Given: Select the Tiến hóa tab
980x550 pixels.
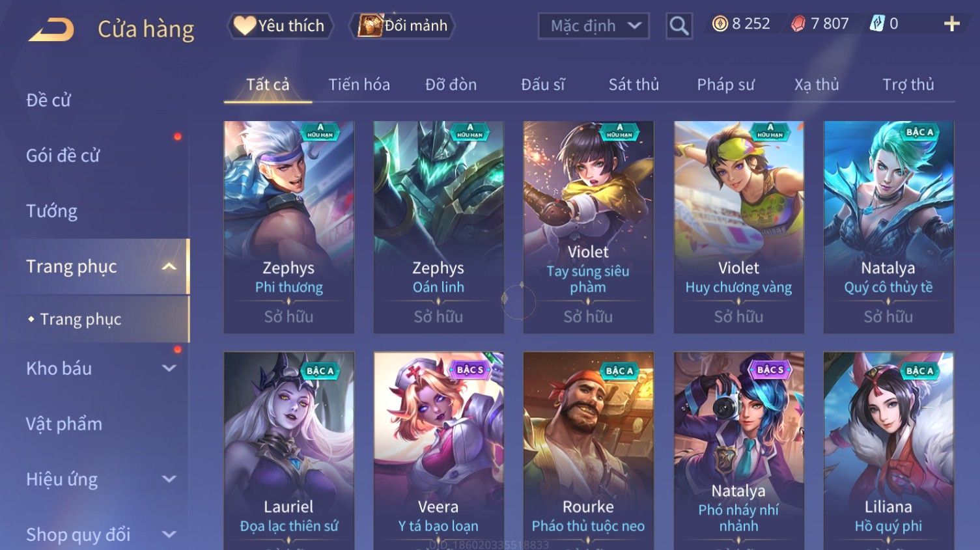Looking at the screenshot, I should (359, 85).
